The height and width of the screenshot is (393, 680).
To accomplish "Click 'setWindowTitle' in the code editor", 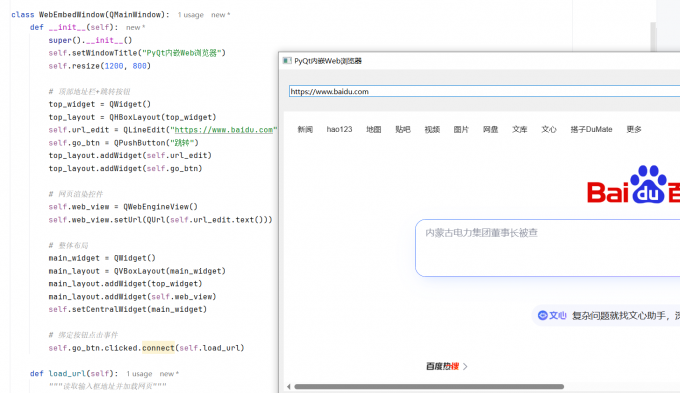I will [x=105, y=53].
